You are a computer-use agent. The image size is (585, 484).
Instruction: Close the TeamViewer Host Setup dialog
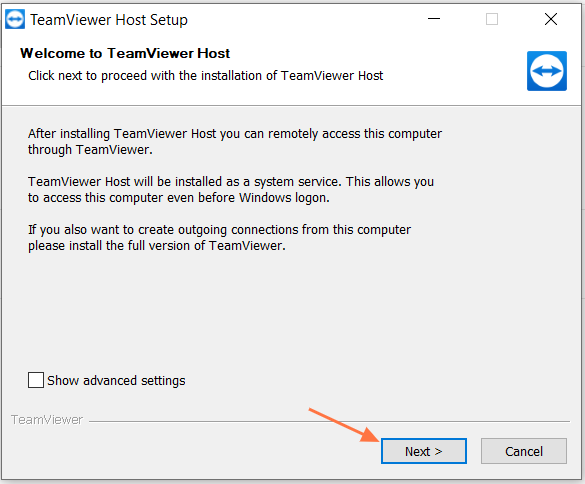coord(551,19)
